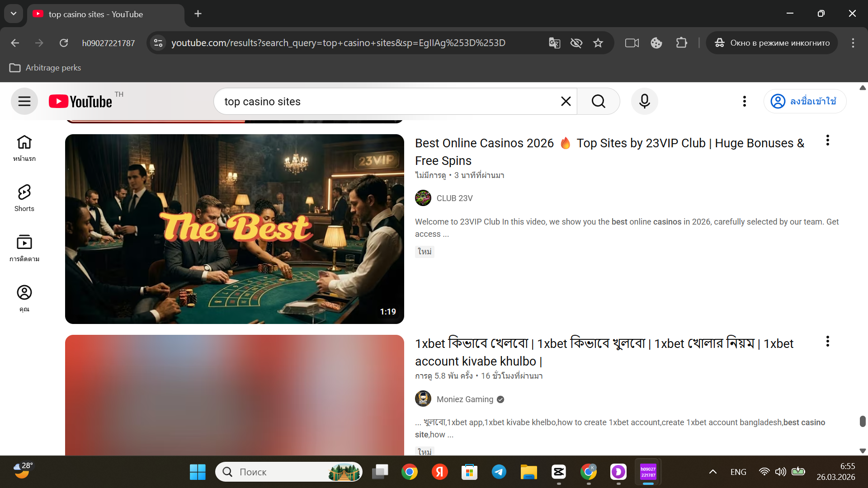Open the sign-in button
868x488 pixels.
coord(805,101)
